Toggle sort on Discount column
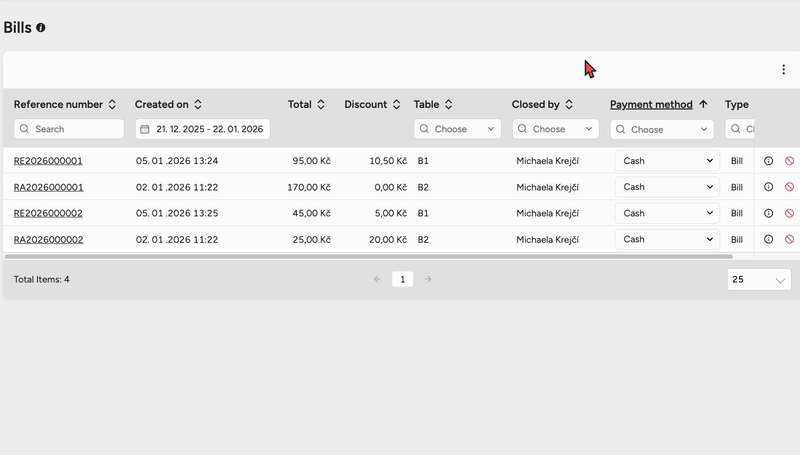This screenshot has width=800, height=455. coord(396,105)
